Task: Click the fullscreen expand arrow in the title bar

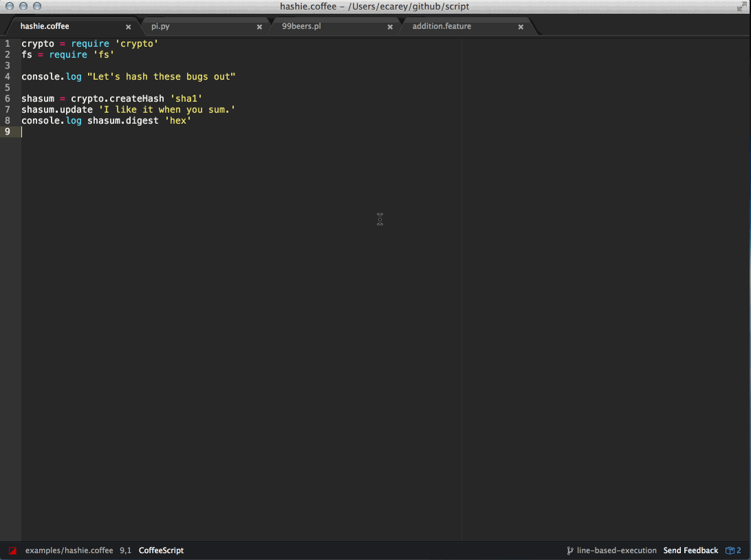Action: 742,6
